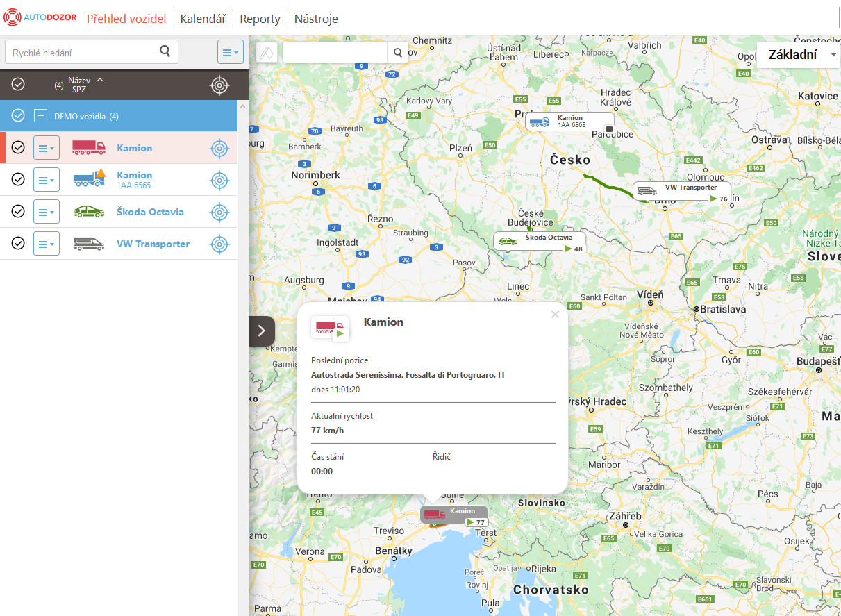Viewport: 841px width, 616px height.
Task: Click the map ruler tool icon
Action: coord(267,52)
